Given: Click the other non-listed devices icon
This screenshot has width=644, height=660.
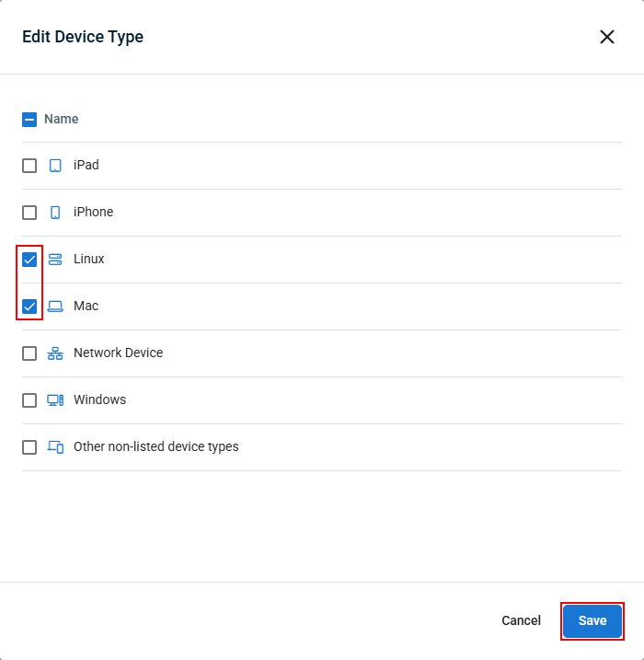Looking at the screenshot, I should tap(55, 447).
